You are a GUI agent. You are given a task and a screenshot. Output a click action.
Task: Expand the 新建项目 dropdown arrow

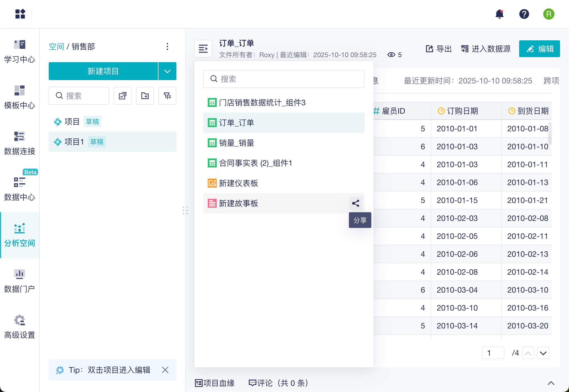coord(167,71)
